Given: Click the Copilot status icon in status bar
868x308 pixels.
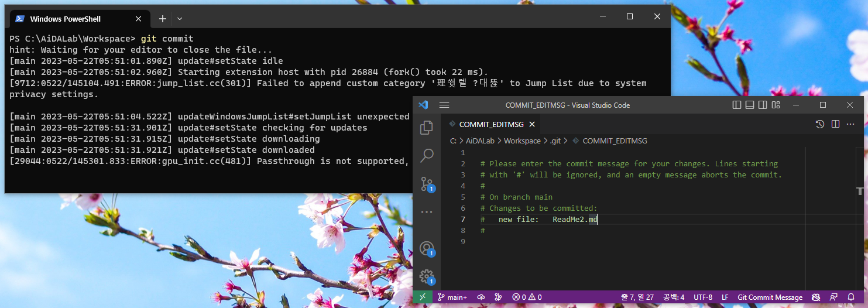Looking at the screenshot, I should point(815,297).
